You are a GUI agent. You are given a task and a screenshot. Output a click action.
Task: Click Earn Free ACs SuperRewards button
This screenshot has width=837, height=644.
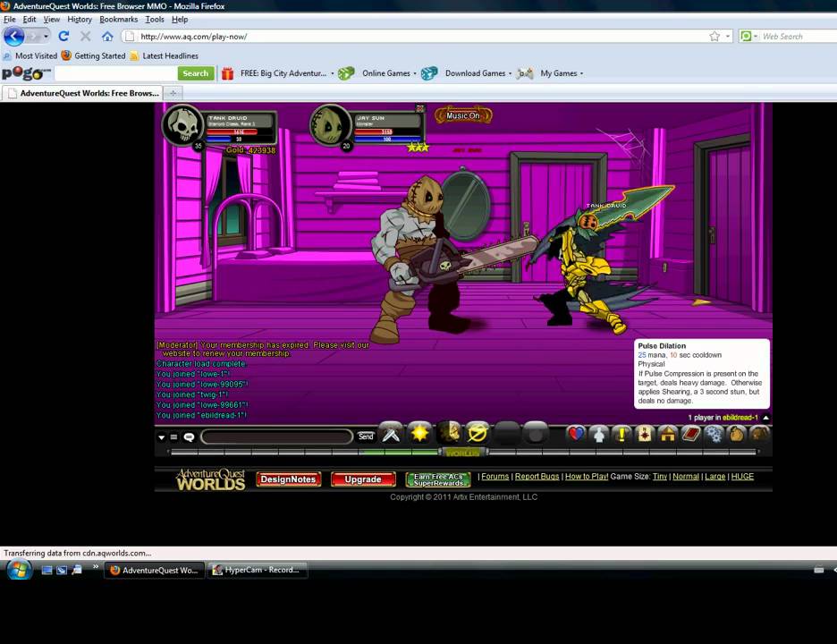coord(438,479)
